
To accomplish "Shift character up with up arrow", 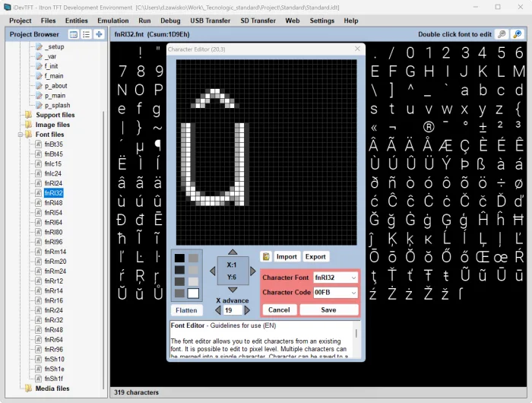I will [233, 252].
